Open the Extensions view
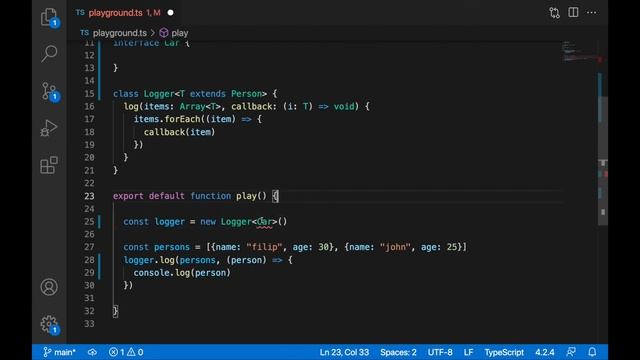 [49, 165]
